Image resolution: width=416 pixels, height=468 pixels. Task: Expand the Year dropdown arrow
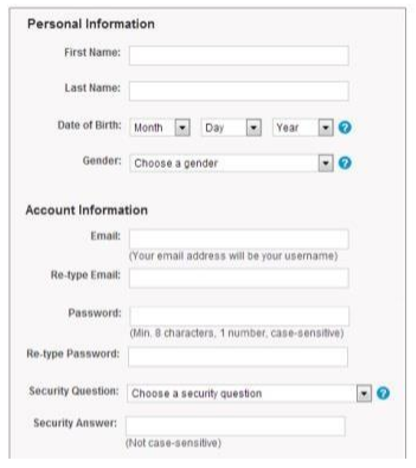pos(326,128)
